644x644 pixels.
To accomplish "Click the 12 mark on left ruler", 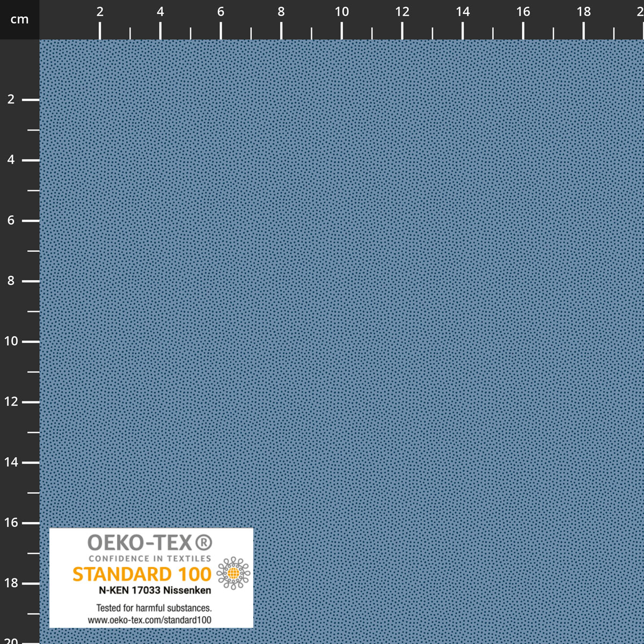I will pyautogui.click(x=11, y=401).
